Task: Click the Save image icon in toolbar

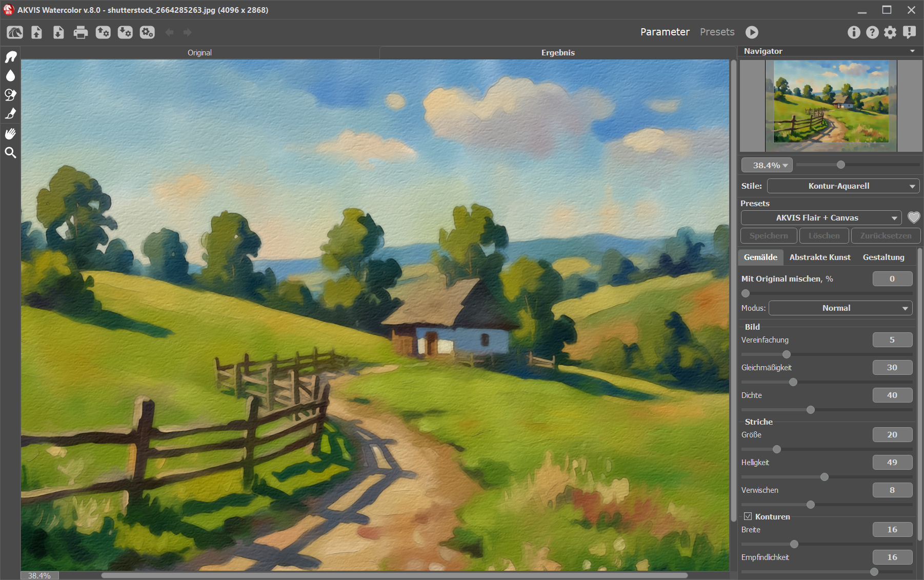Action: coord(58,33)
